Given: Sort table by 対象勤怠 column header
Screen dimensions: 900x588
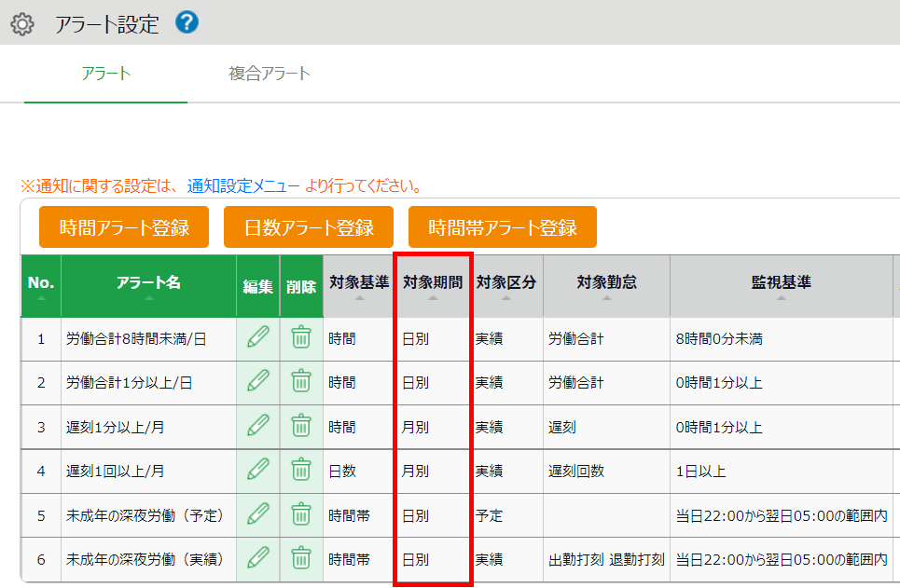Looking at the screenshot, I should coord(607,286).
